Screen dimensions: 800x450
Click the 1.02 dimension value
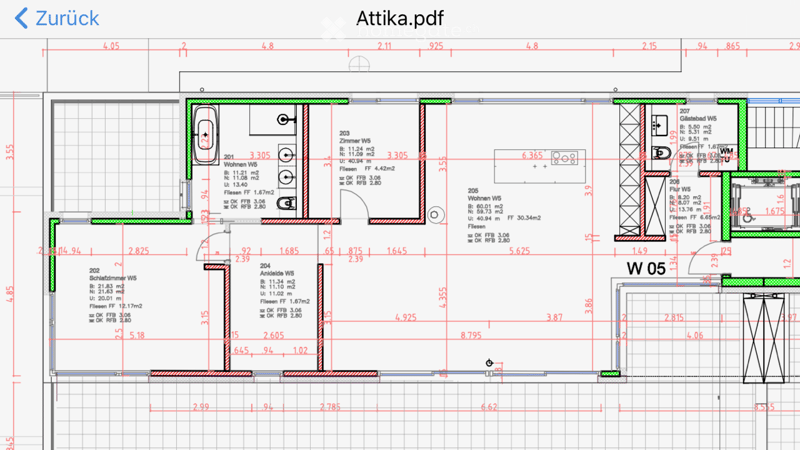[x=301, y=351]
